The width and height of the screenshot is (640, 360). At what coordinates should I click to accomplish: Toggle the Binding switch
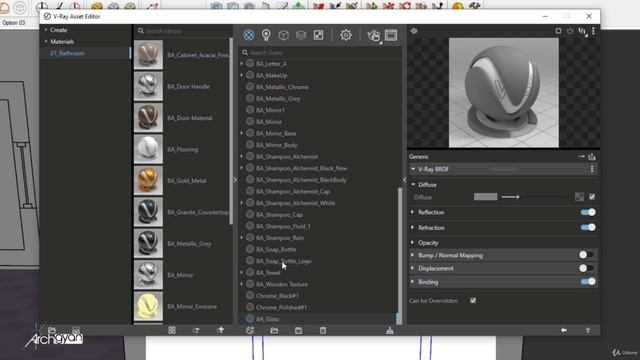click(x=588, y=282)
